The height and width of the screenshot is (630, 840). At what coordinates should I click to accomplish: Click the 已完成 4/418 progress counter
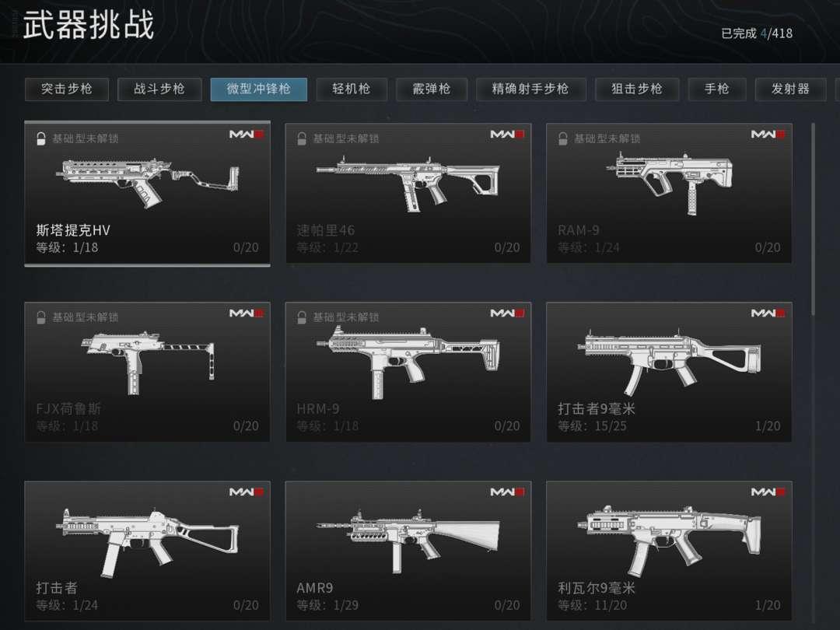[x=757, y=33]
